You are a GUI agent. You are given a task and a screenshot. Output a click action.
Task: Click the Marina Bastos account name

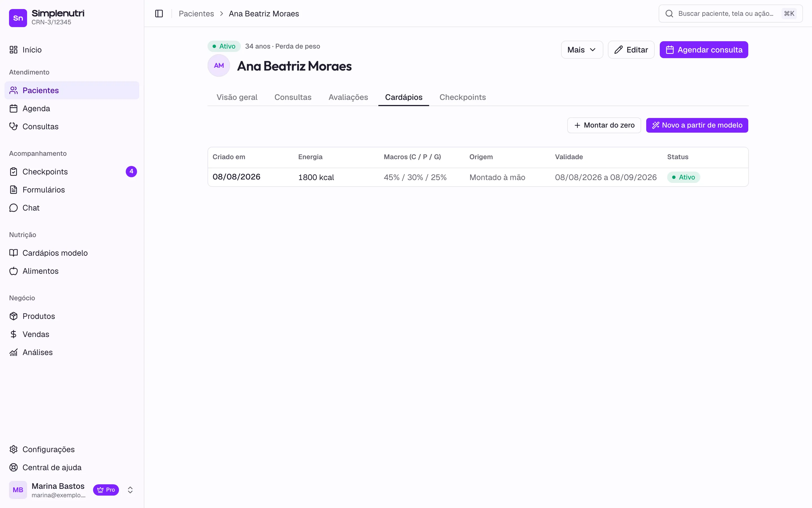pos(58,486)
